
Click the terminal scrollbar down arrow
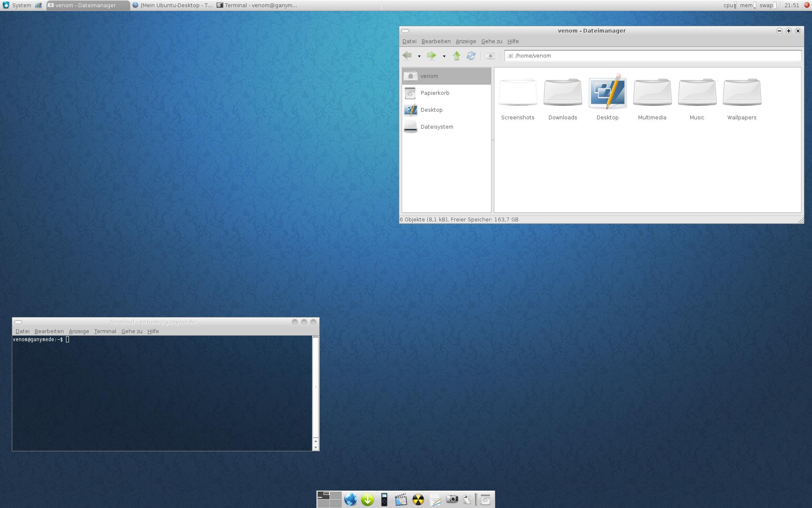(x=315, y=447)
